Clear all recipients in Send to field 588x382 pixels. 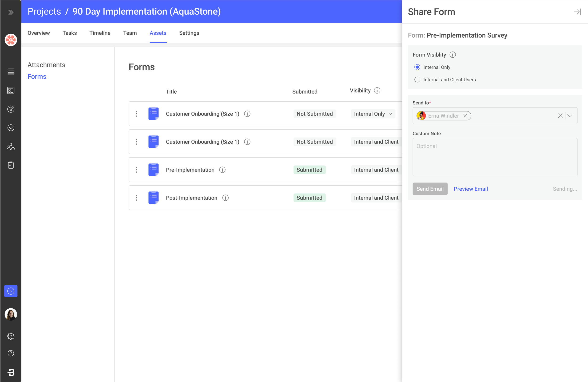[560, 116]
